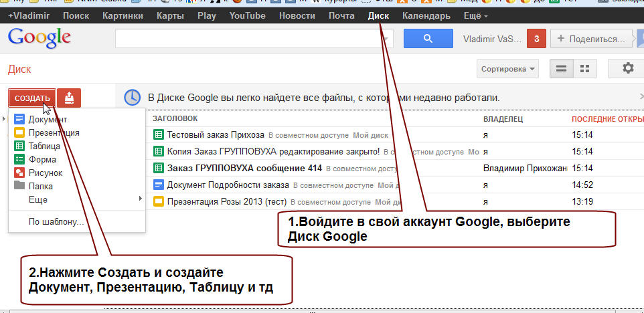Click the blue search magnifier button
The width and height of the screenshot is (644, 313).
pyautogui.click(x=428, y=39)
